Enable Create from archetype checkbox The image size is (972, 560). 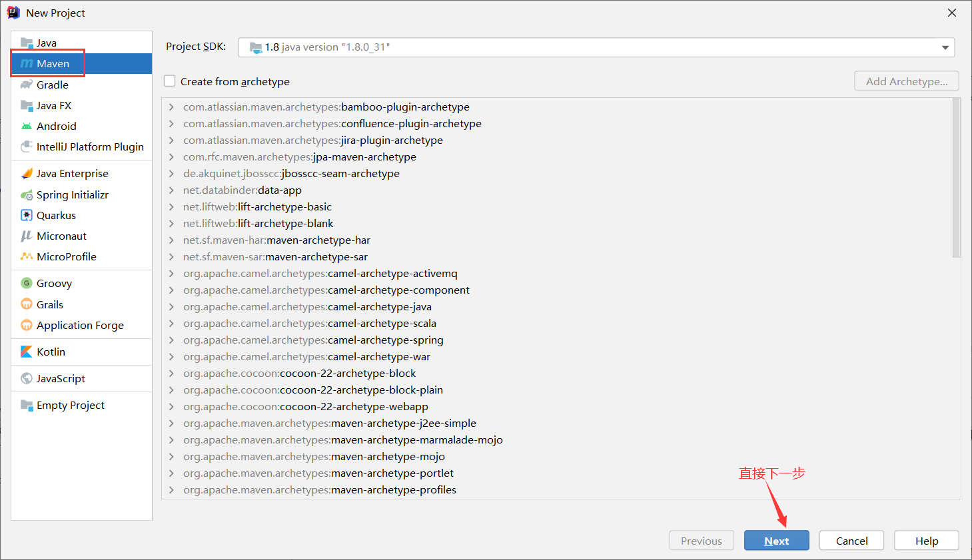pyautogui.click(x=170, y=81)
